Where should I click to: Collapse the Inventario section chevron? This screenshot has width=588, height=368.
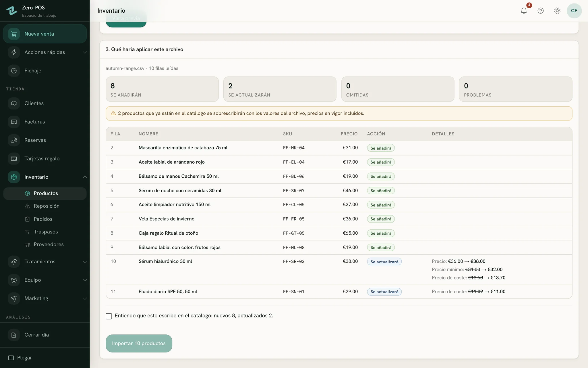pos(85,177)
